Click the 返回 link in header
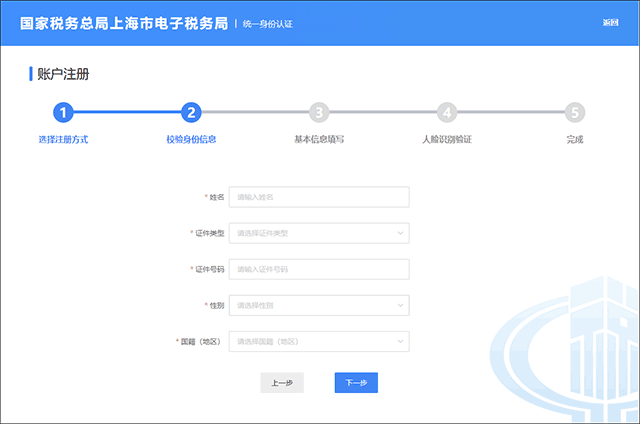 coord(611,22)
